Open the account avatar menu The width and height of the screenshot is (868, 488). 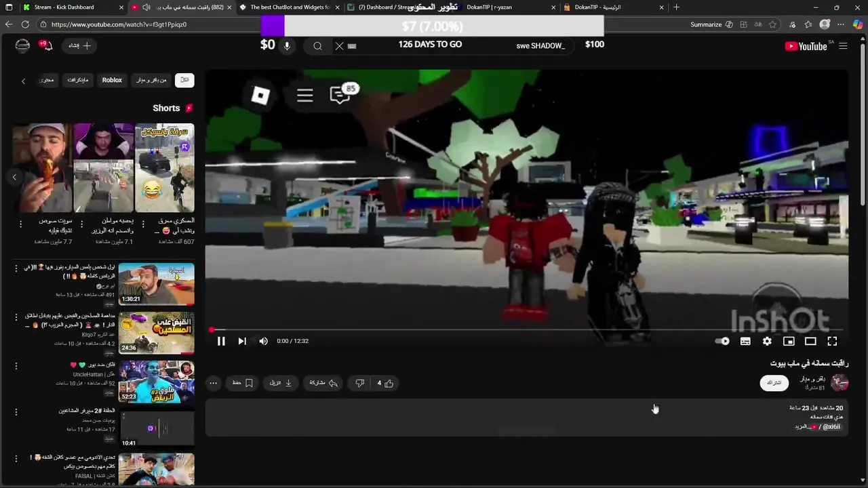click(x=22, y=45)
